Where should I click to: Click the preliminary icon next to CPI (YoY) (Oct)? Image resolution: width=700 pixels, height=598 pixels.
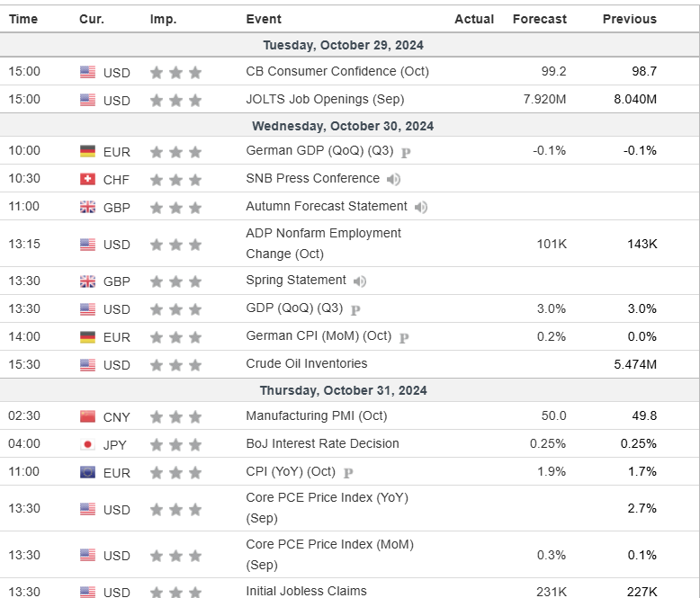click(348, 473)
